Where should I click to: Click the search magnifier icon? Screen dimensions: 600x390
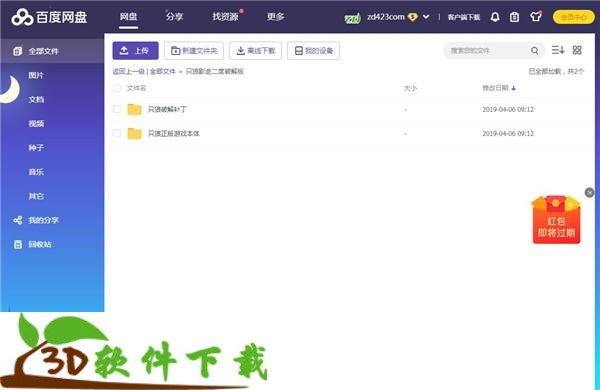(x=535, y=51)
